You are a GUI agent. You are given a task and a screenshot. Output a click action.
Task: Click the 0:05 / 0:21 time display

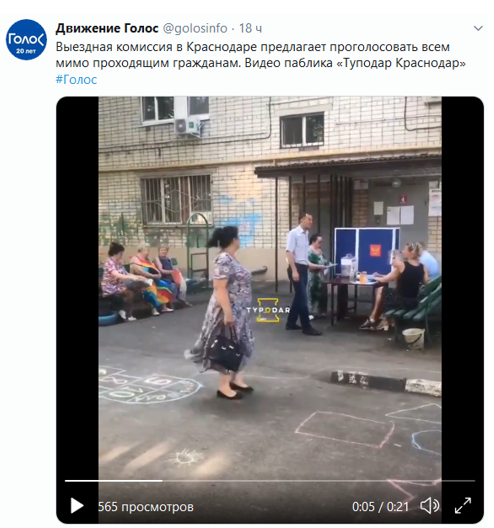click(381, 506)
